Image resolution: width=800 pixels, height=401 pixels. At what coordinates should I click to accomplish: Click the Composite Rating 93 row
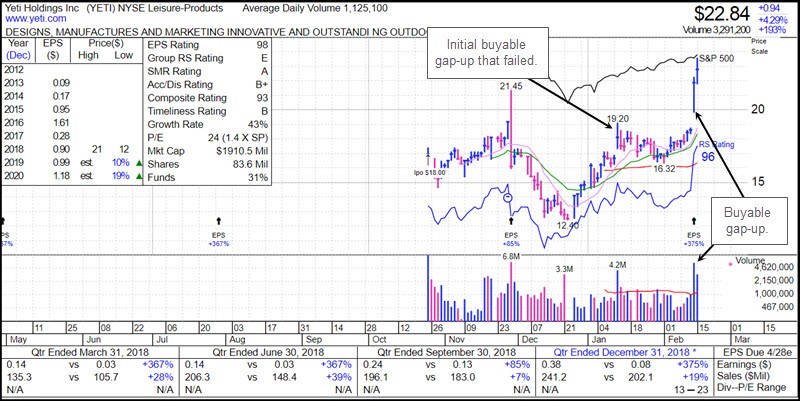click(x=208, y=98)
